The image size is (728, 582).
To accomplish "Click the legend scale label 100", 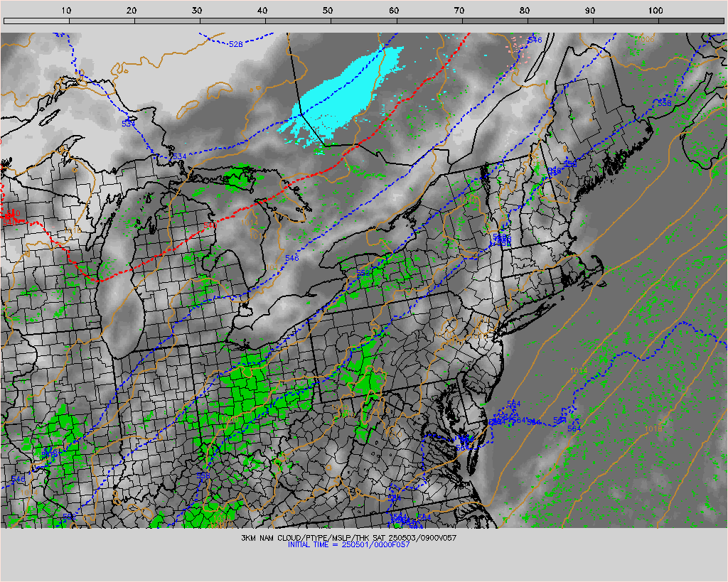I will coord(655,10).
